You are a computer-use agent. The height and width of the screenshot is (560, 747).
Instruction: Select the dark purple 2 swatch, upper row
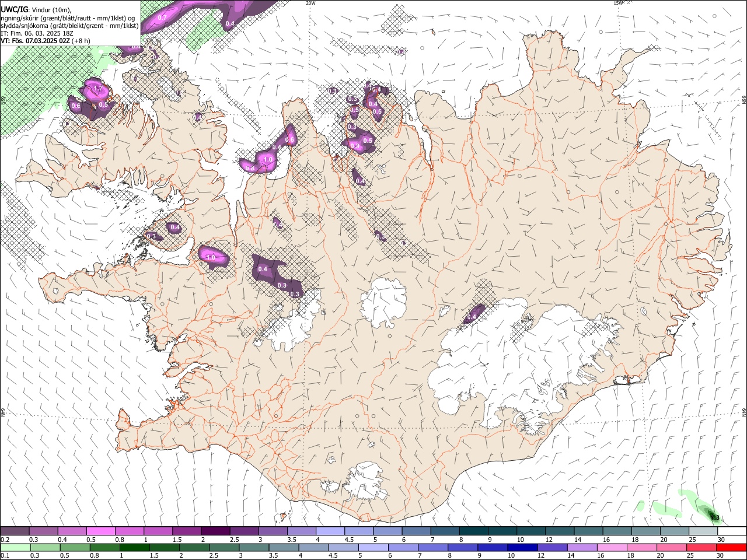click(x=215, y=531)
